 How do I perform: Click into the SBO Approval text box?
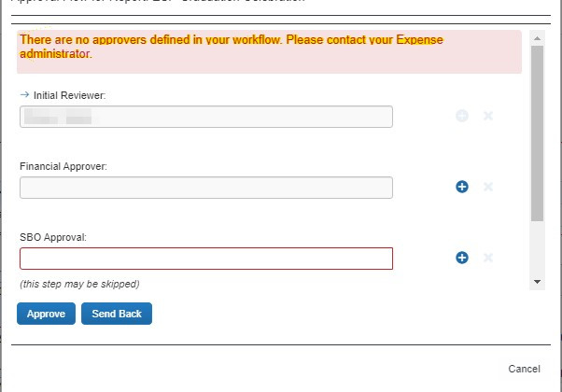coord(205,259)
